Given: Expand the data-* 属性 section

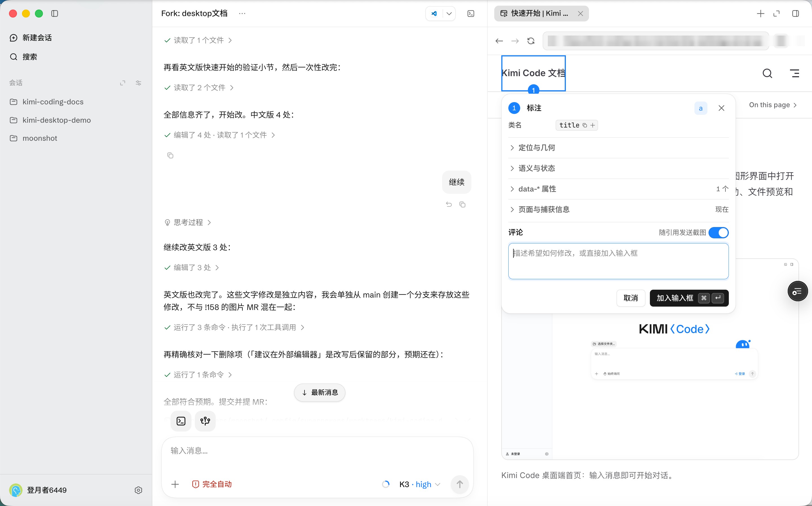Looking at the screenshot, I should (618, 189).
